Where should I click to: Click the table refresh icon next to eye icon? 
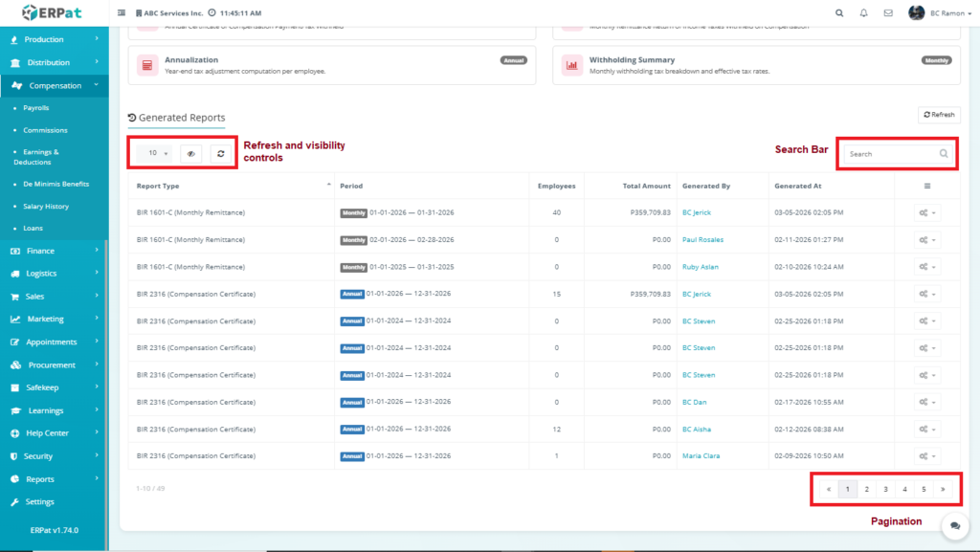coord(221,153)
